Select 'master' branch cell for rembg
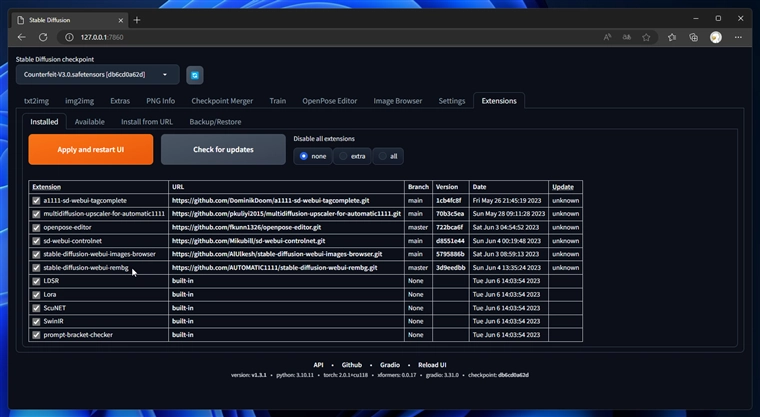 pyautogui.click(x=418, y=268)
